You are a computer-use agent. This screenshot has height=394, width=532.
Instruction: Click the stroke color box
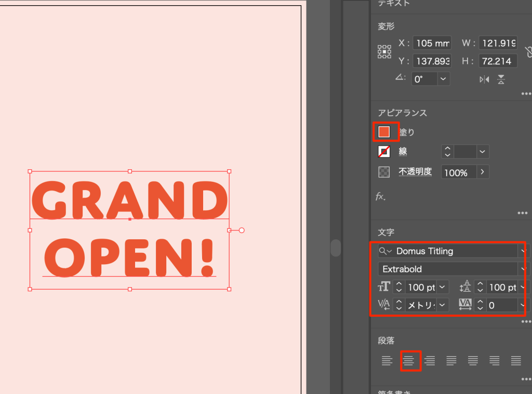point(384,152)
